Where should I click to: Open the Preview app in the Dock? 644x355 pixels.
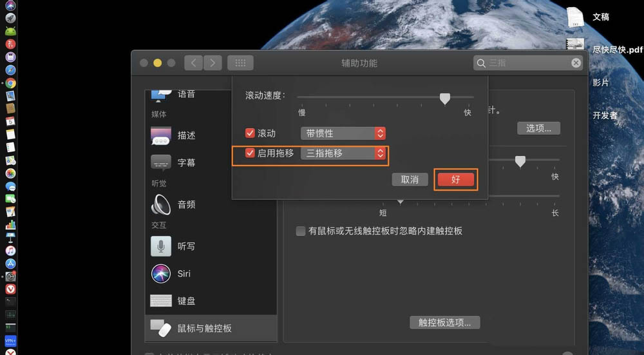point(10,96)
